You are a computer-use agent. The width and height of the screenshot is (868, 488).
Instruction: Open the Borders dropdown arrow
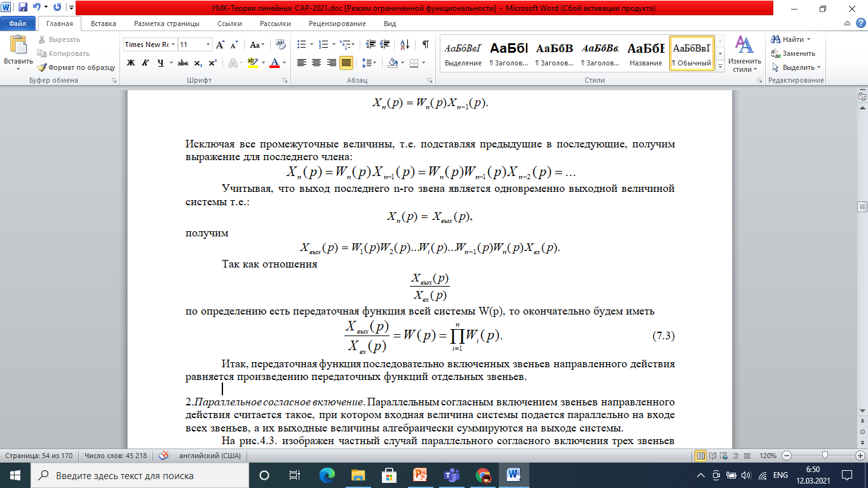(x=424, y=63)
